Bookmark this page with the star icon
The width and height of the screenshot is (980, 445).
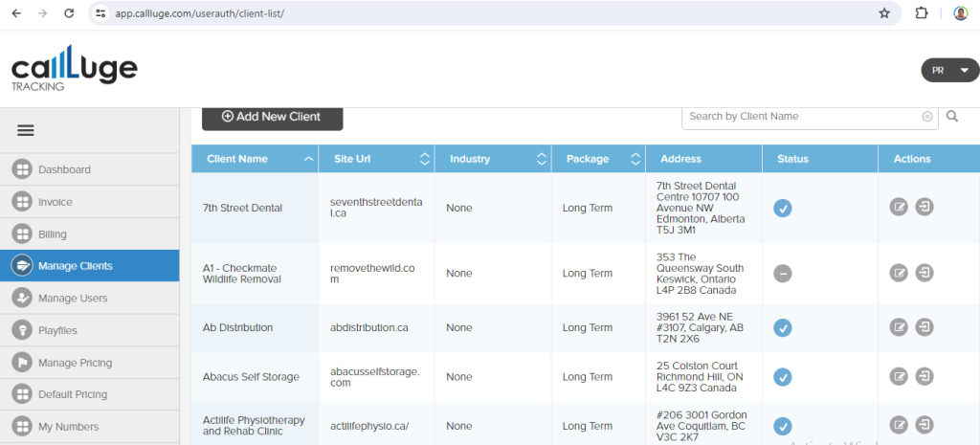coord(883,13)
